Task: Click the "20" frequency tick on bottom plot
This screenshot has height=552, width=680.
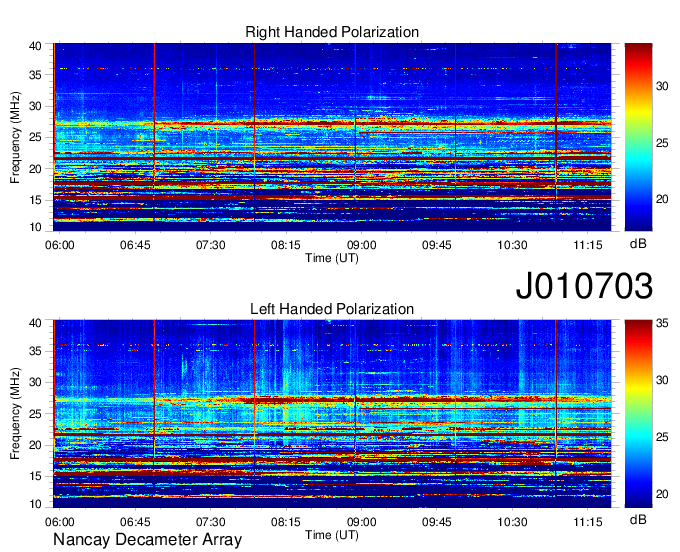Action: 36,445
